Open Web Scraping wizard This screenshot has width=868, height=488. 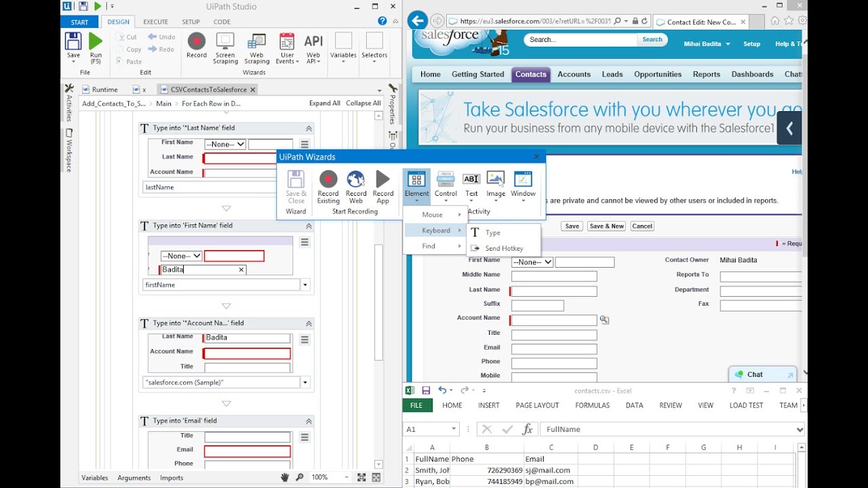256,48
